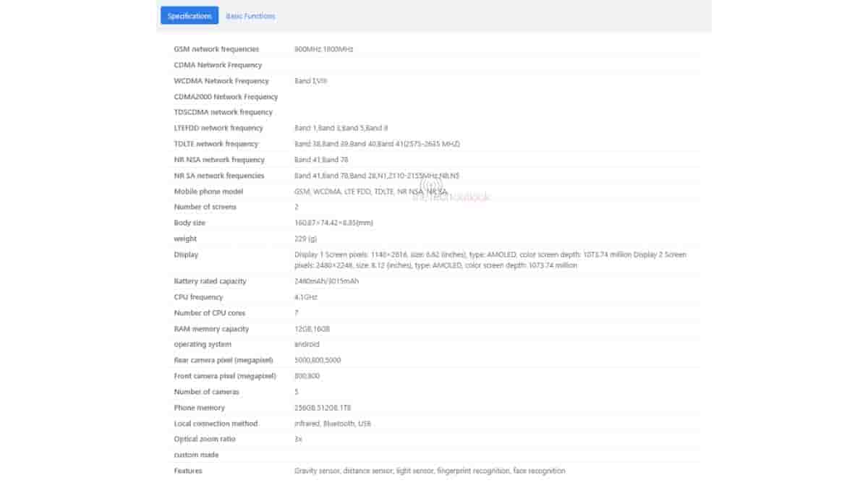This screenshot has width=868, height=488.
Task: Select the Optical zoom ratio label
Action: (x=205, y=439)
